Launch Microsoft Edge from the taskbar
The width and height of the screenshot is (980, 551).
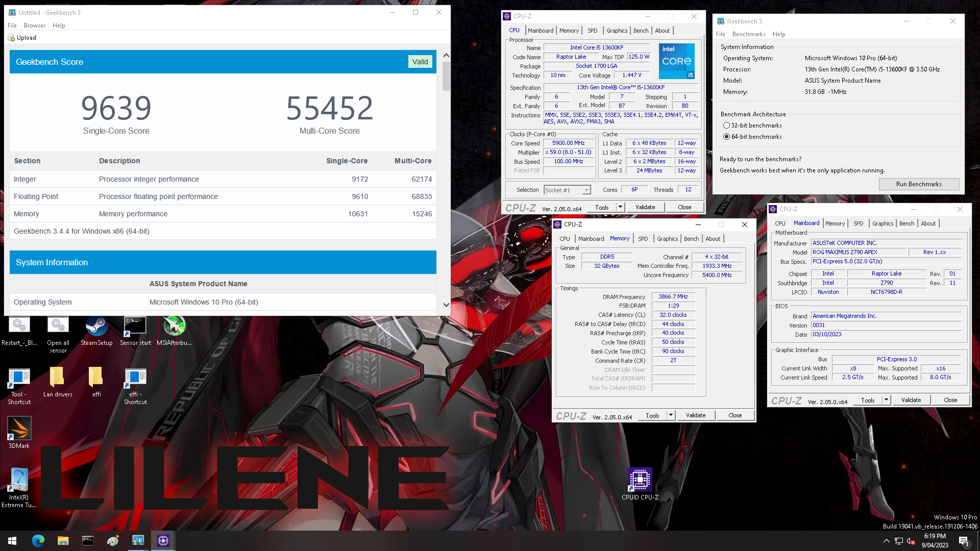38,541
